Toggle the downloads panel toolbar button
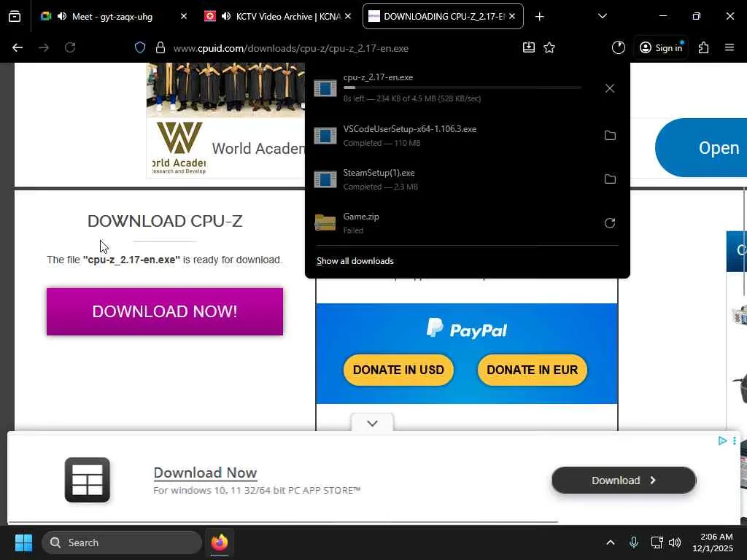 pyautogui.click(x=529, y=47)
